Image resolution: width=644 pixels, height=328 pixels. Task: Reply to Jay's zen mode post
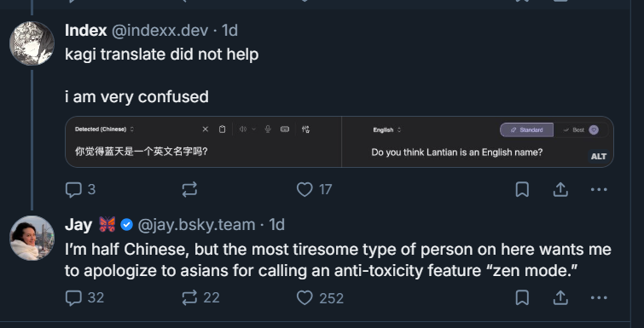[x=85, y=297]
